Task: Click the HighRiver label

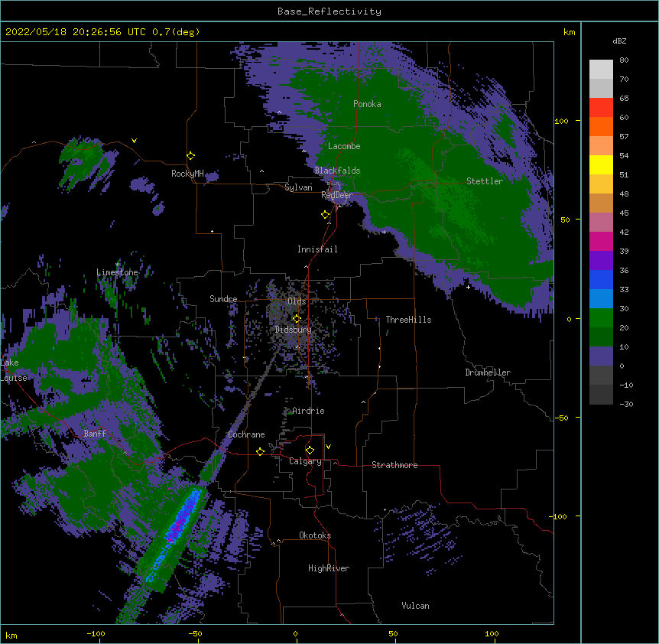Action: [329, 568]
